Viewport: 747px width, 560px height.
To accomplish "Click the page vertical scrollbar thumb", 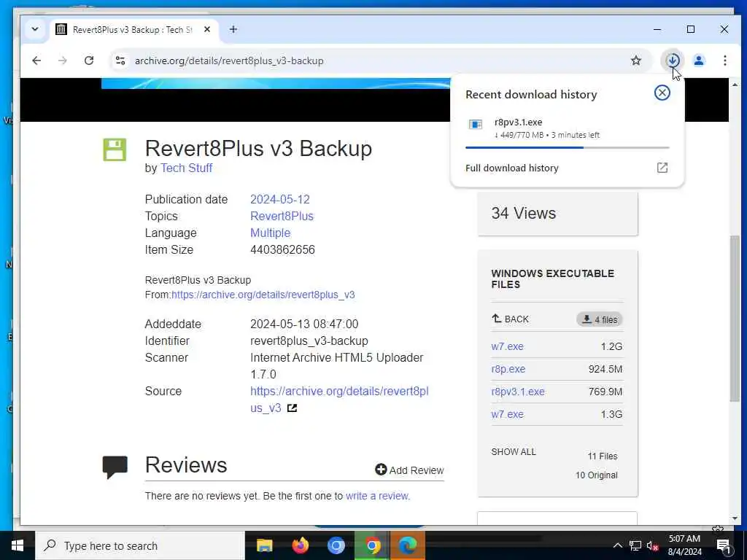I will pyautogui.click(x=734, y=319).
